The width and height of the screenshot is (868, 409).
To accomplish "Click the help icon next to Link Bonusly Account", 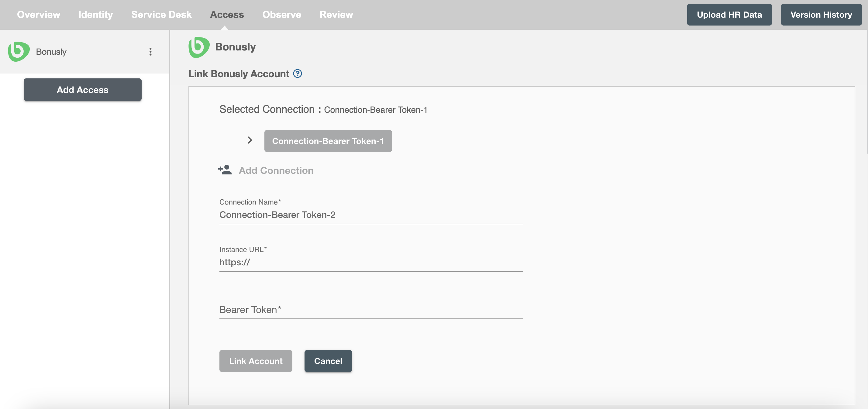I will coord(298,73).
